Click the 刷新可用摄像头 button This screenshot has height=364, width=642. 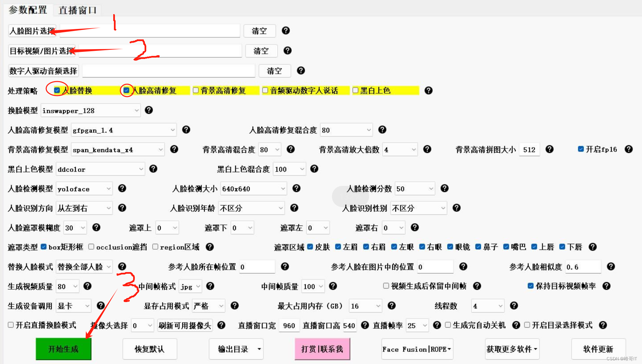tap(185, 325)
